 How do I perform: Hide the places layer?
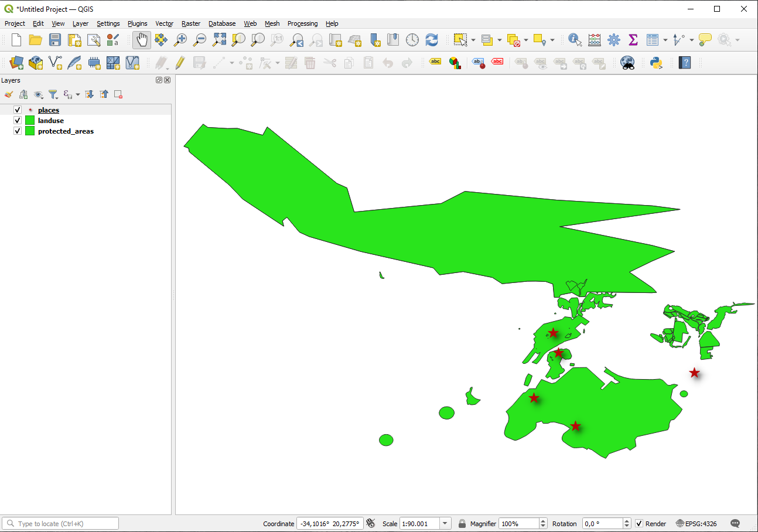pyautogui.click(x=18, y=110)
